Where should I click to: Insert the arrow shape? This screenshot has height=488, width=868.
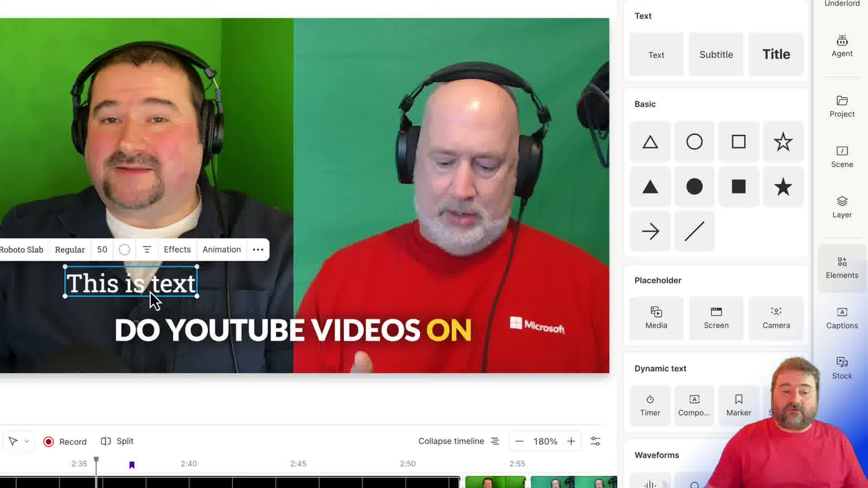pos(650,231)
